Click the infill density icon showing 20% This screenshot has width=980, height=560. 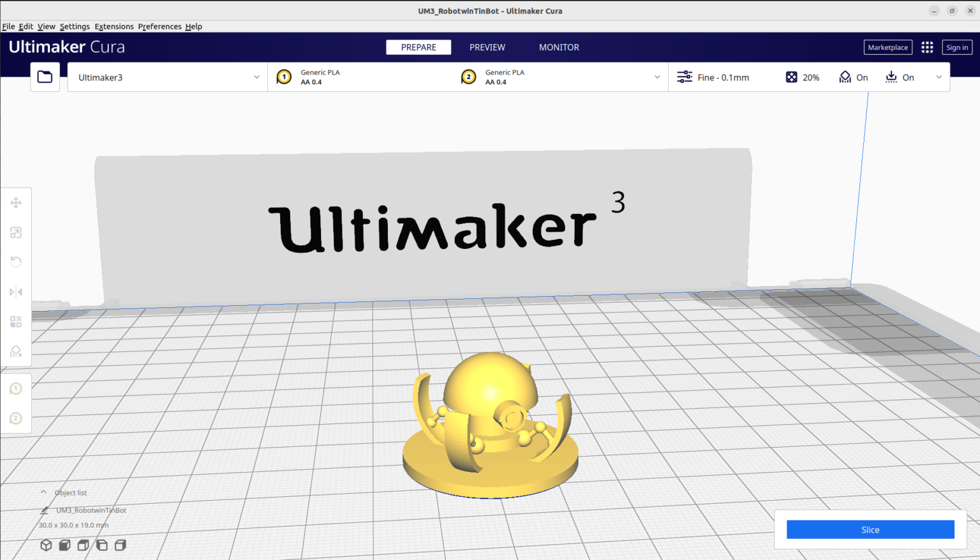click(791, 77)
